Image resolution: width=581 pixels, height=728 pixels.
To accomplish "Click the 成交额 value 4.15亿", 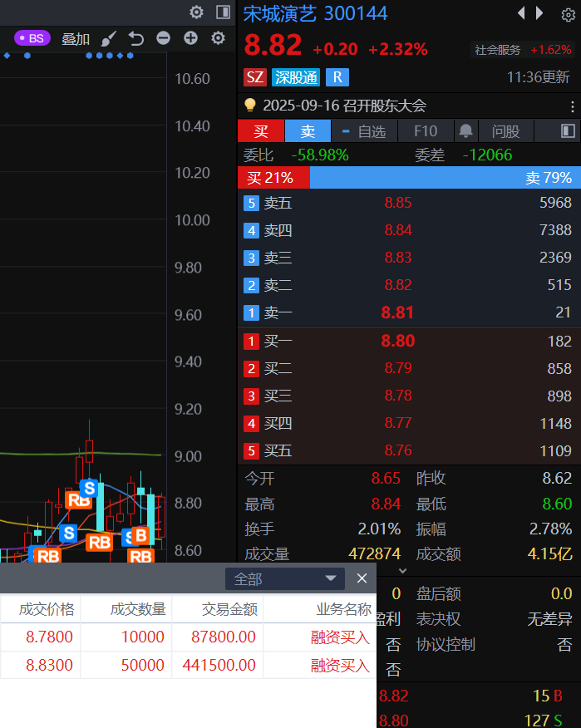I will point(550,553).
